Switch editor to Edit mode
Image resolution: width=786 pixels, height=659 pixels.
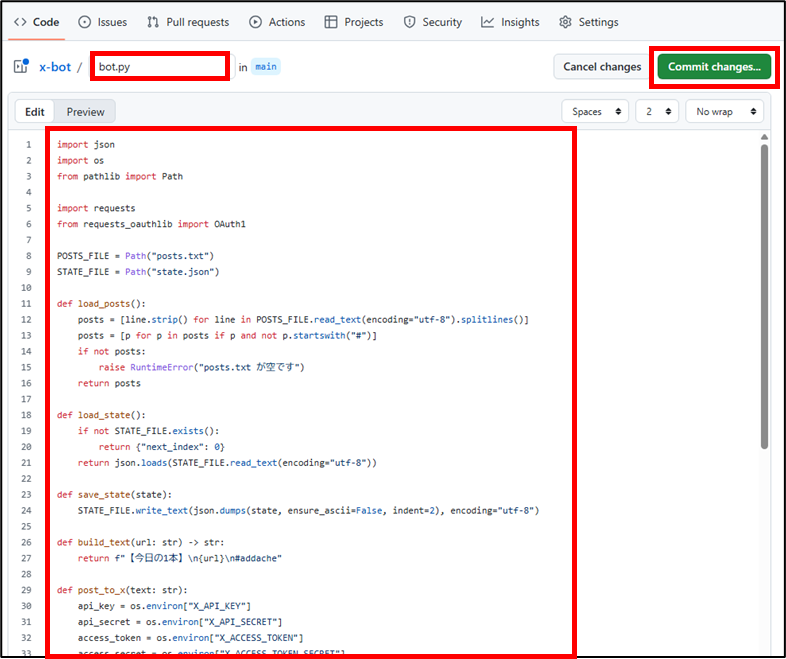click(x=35, y=112)
